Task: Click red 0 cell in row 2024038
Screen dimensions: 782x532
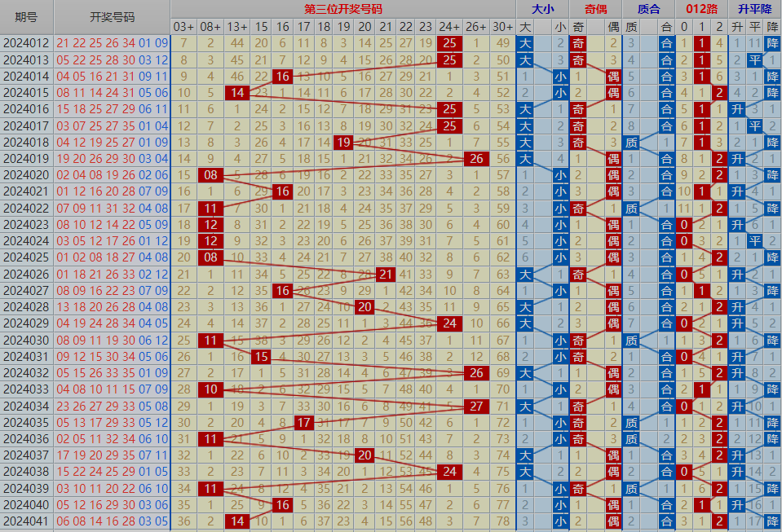Action: (684, 472)
